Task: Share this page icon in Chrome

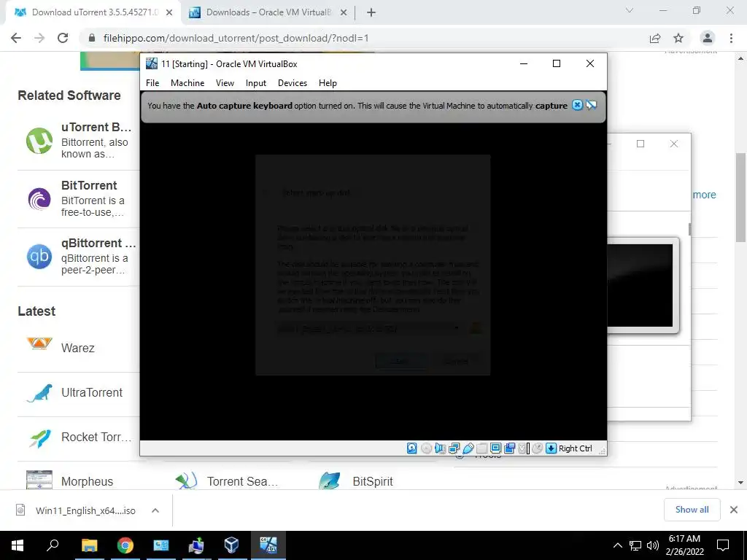Action: point(655,38)
